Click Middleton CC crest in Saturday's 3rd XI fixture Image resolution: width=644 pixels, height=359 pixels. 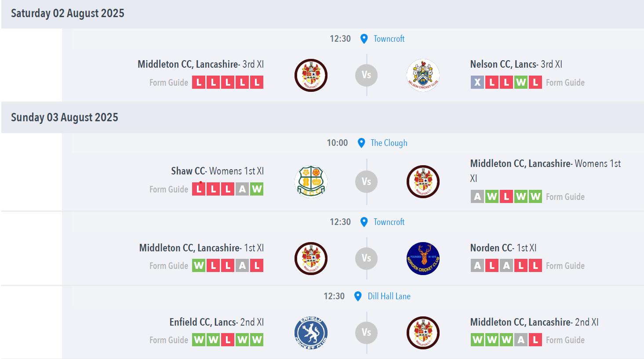click(311, 75)
